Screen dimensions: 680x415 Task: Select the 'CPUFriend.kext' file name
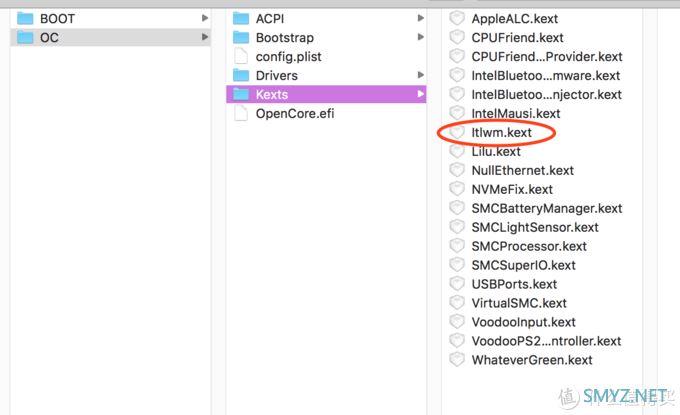click(517, 38)
